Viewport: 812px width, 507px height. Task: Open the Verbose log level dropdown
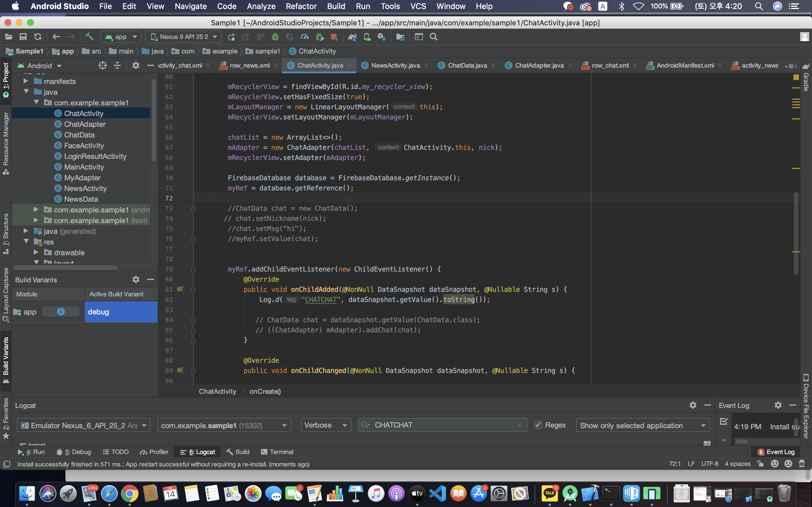[x=325, y=425]
